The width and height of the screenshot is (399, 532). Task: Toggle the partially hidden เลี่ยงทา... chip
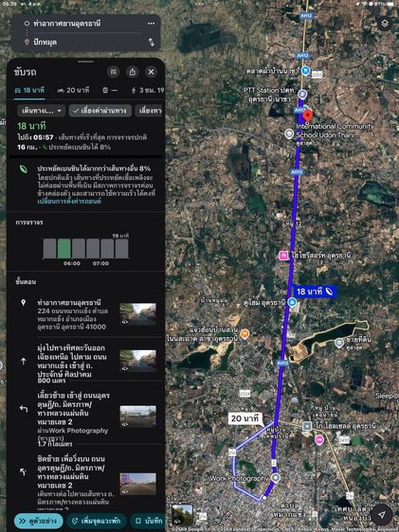(150, 111)
